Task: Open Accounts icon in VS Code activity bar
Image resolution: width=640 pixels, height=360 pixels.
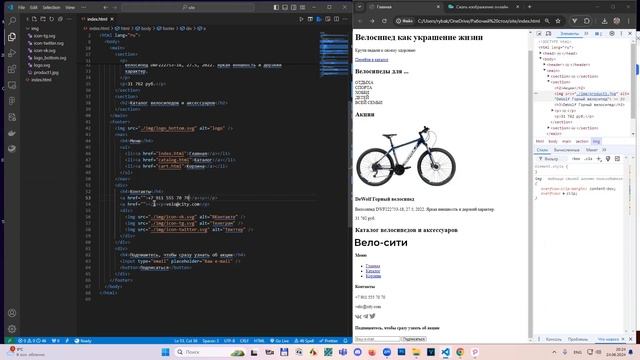Action: click(x=12, y=313)
